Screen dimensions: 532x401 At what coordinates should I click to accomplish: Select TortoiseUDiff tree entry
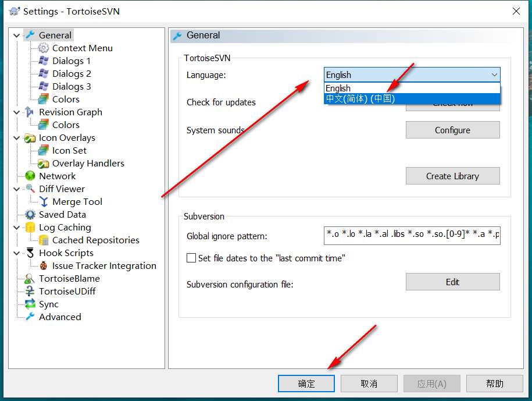(x=67, y=292)
